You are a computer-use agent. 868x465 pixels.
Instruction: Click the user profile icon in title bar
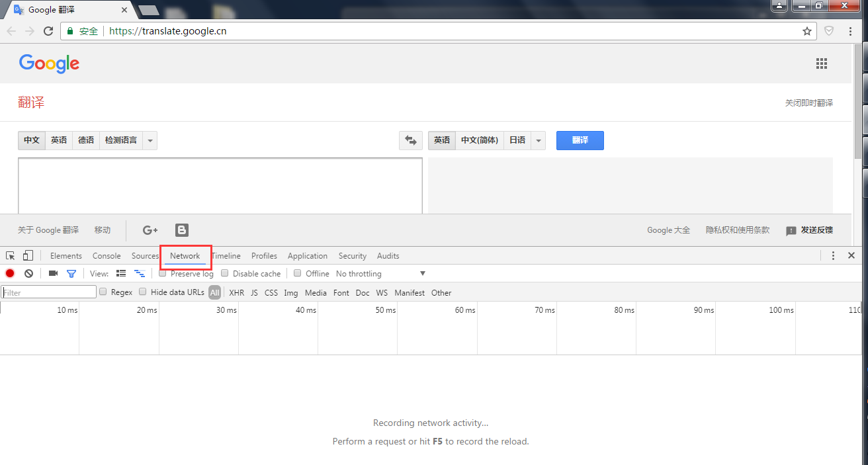[780, 5]
